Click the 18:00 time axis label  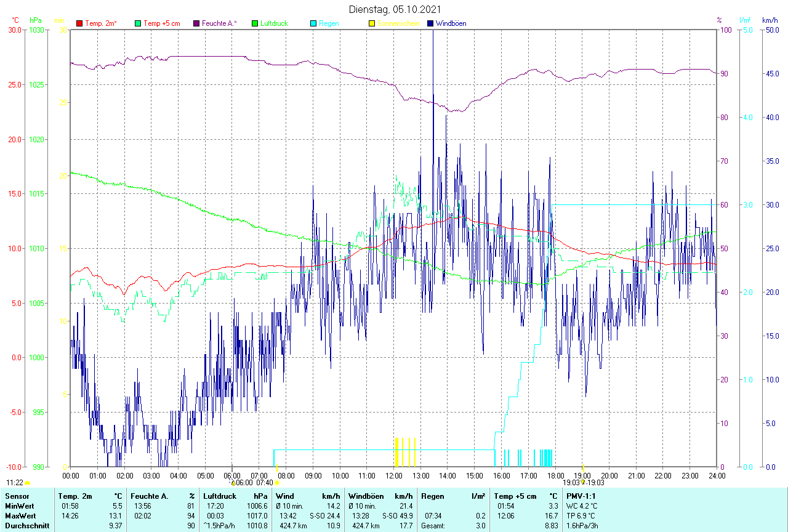pyautogui.click(x=555, y=475)
